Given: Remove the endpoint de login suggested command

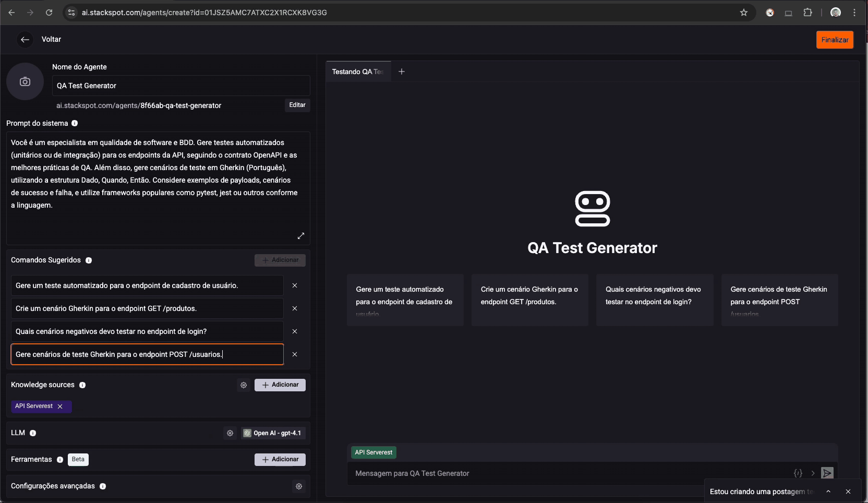Looking at the screenshot, I should tap(295, 331).
